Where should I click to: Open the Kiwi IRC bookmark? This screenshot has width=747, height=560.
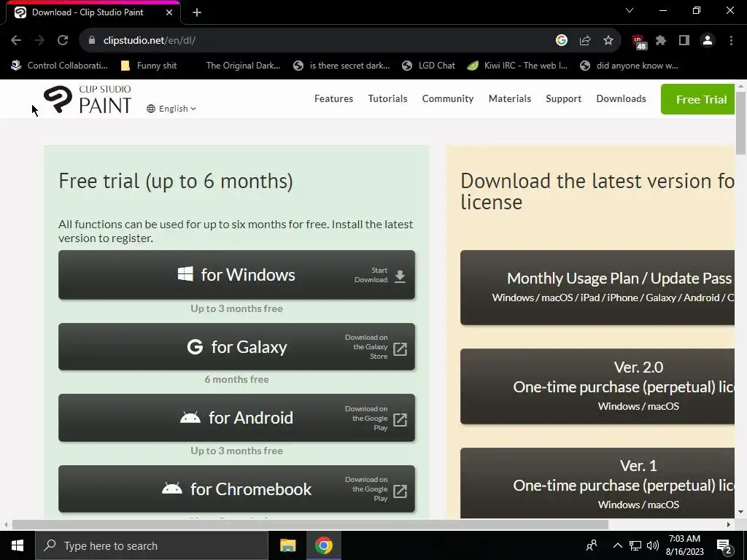point(517,66)
